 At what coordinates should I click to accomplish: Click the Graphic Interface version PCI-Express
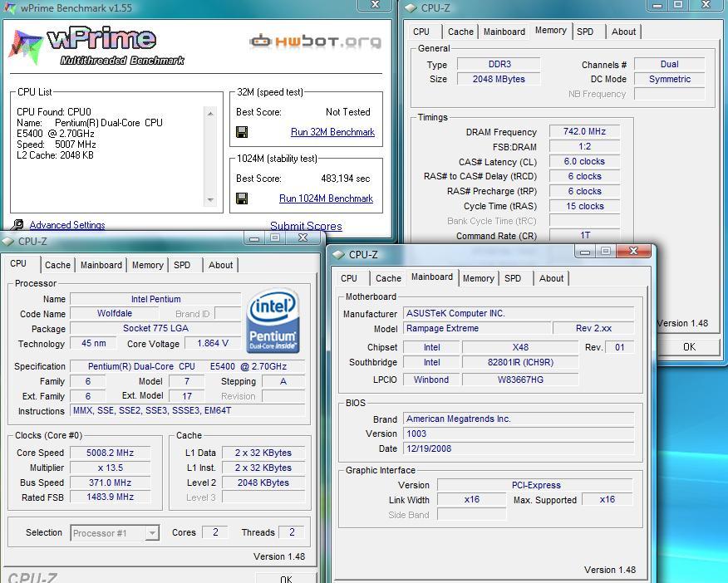pos(535,485)
